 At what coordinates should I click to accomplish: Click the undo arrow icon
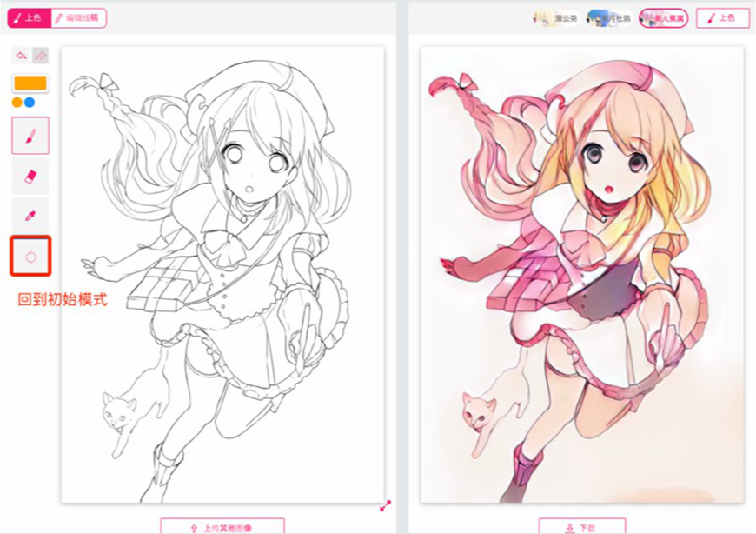(x=22, y=56)
